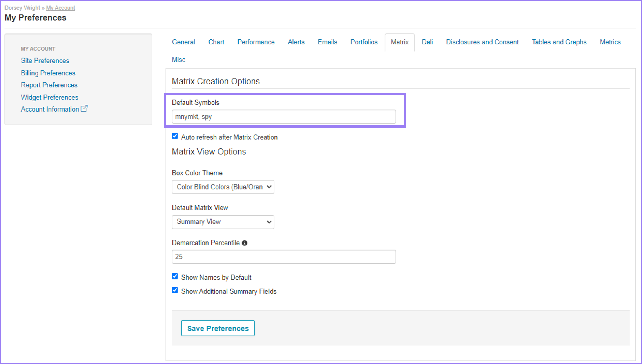Switch to the Metrics tab
Screen dimensions: 642x364
tap(610, 42)
